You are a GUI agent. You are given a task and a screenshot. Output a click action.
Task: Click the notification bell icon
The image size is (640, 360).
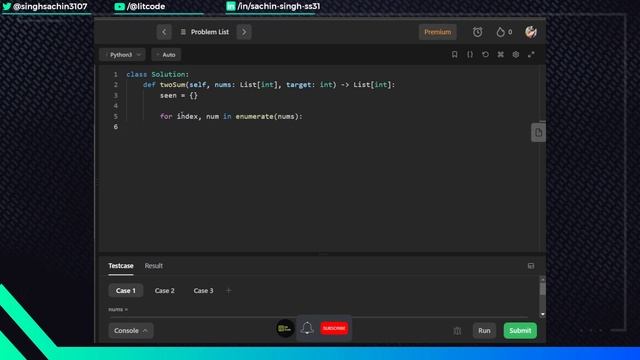(307, 328)
